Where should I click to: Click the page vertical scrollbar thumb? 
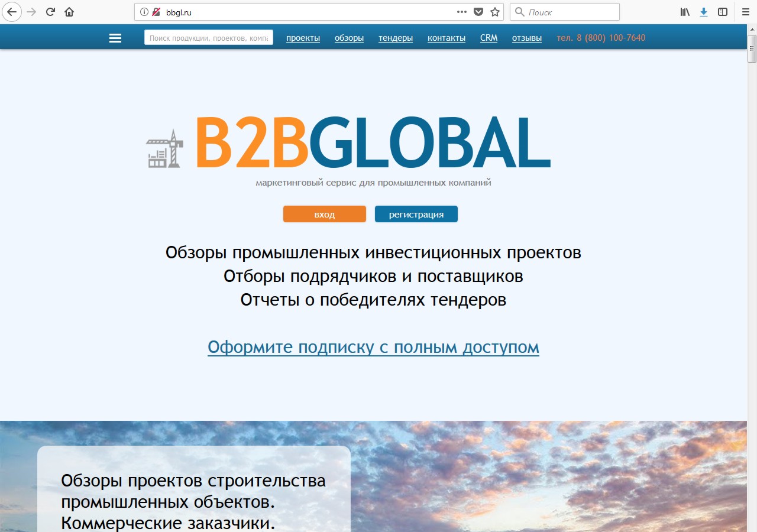click(x=752, y=48)
